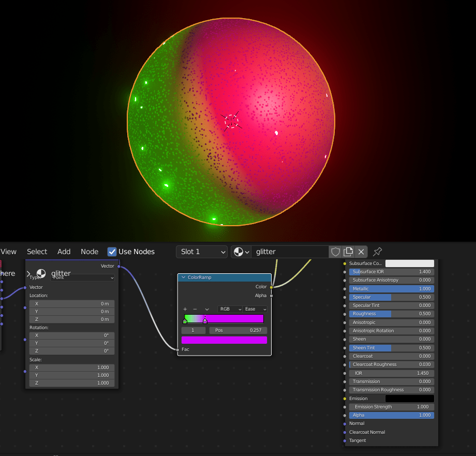Remove color stop with minus icon
Viewport: 476px width, 456px height.
point(195,309)
